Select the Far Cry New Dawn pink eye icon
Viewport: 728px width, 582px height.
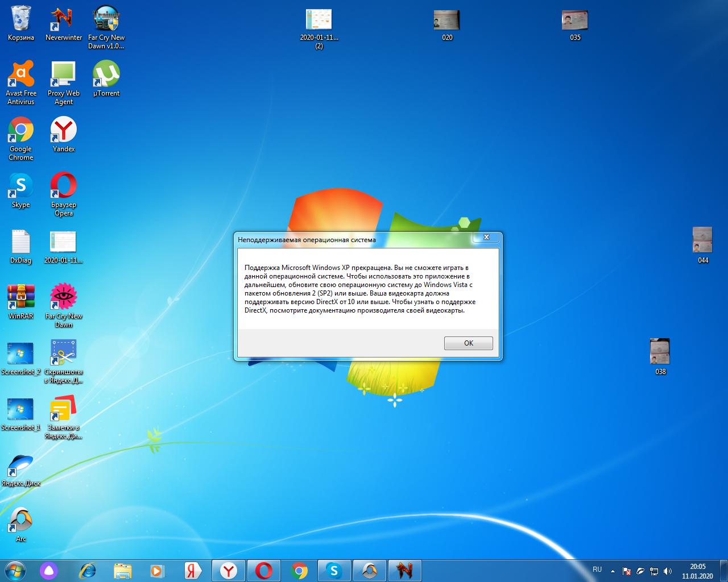(64, 306)
